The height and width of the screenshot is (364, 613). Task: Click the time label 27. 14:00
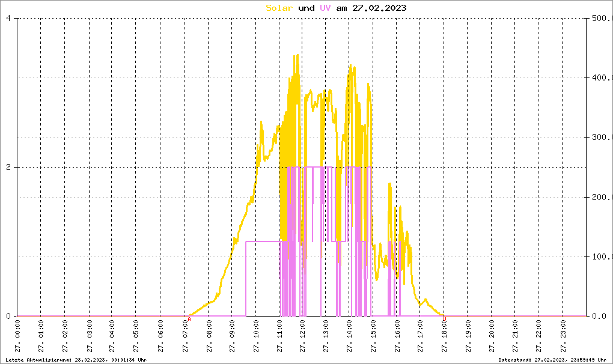[x=349, y=336]
